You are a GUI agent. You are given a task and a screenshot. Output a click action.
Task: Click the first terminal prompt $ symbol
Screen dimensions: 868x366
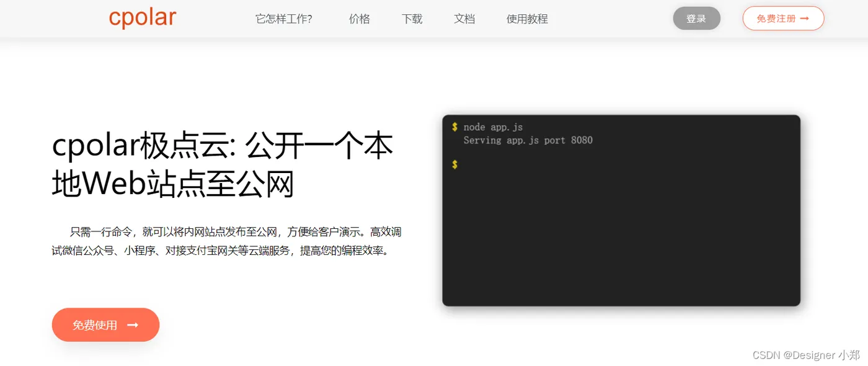pos(454,127)
